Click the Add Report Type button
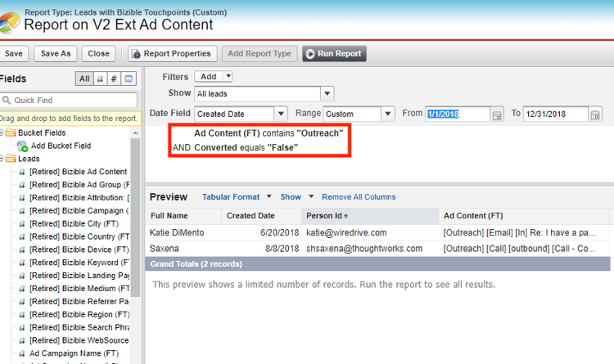 pos(260,54)
